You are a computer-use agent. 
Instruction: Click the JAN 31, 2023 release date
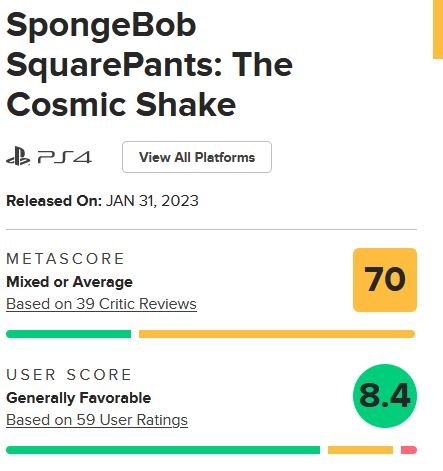coord(152,201)
